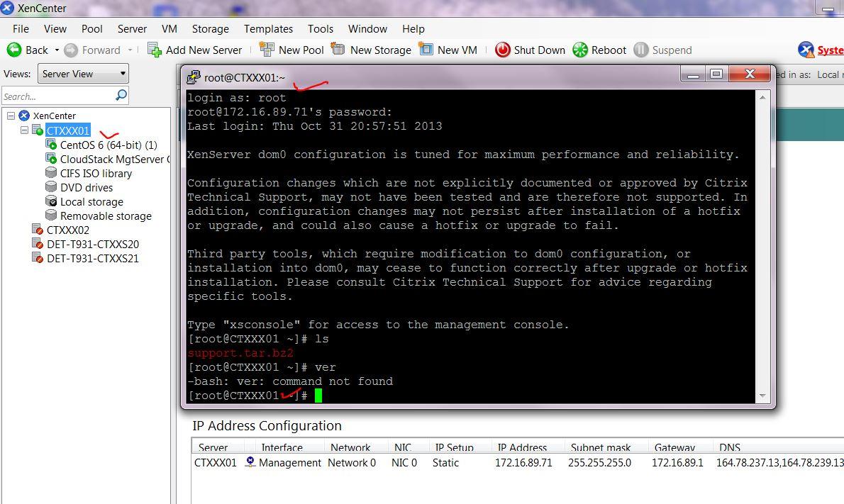The image size is (844, 504).
Task: Click the CIFS ISO library disk icon
Action: (x=51, y=173)
